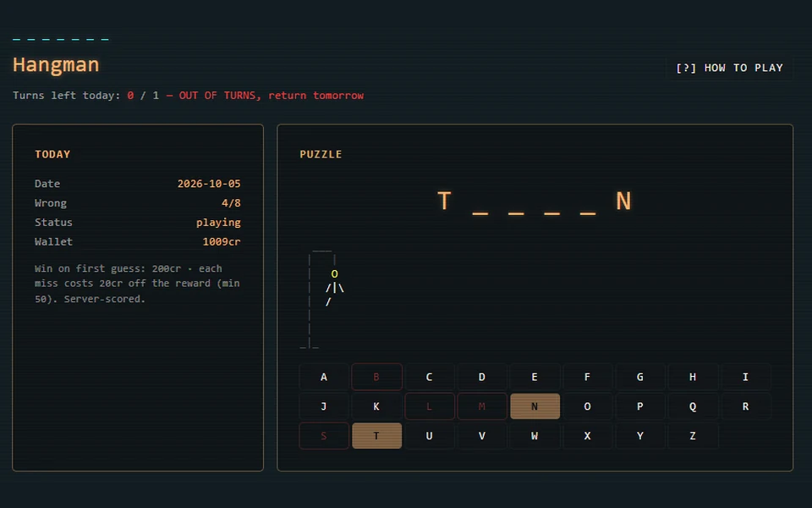Viewport: 812px width, 508px height.
Task: Open the How To Play help
Action: (x=729, y=68)
